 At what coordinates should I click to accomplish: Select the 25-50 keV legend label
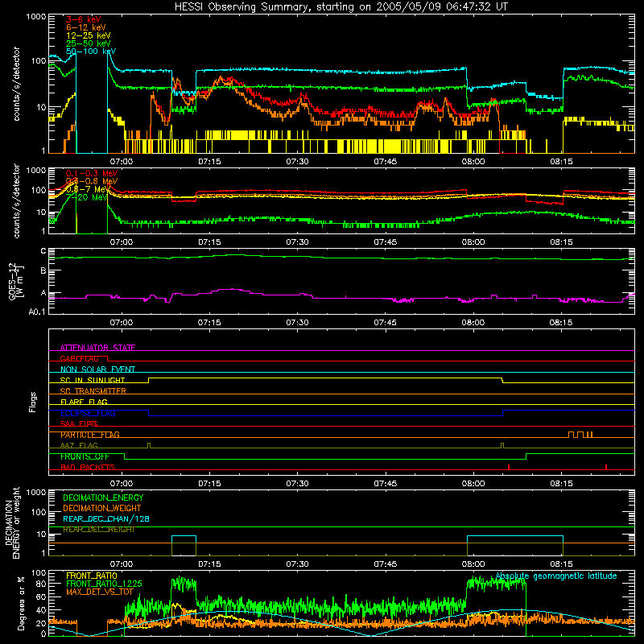click(89, 43)
